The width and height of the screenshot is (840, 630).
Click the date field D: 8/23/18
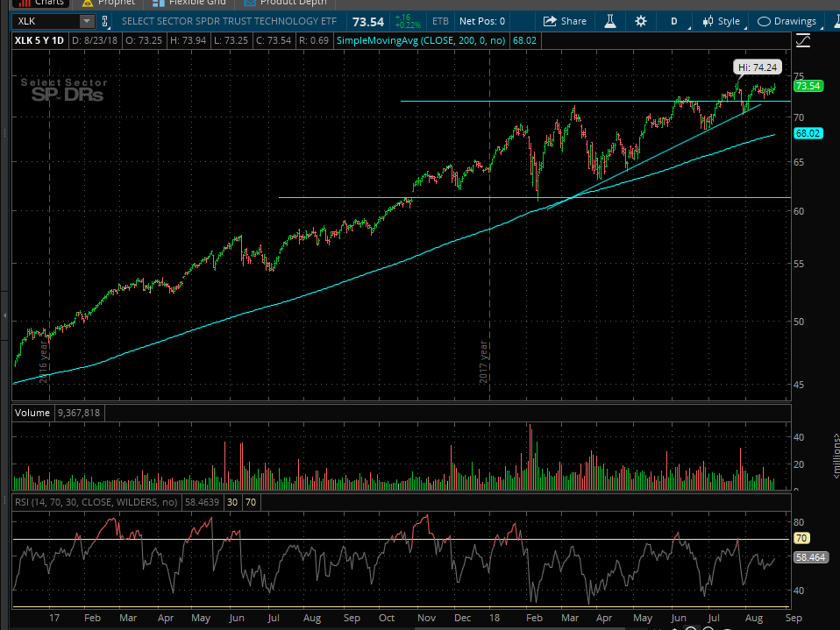pos(95,40)
